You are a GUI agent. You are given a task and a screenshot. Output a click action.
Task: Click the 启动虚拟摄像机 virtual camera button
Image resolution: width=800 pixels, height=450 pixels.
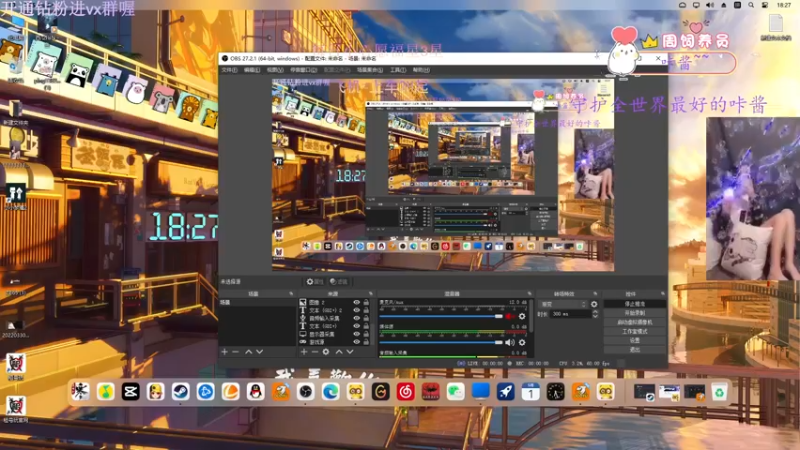click(x=635, y=322)
